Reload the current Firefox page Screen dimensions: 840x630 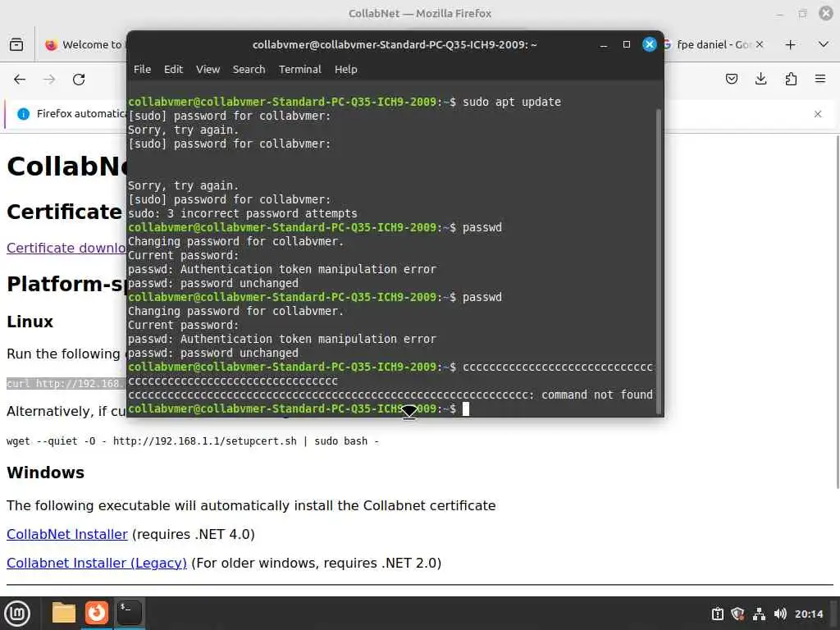tap(79, 80)
